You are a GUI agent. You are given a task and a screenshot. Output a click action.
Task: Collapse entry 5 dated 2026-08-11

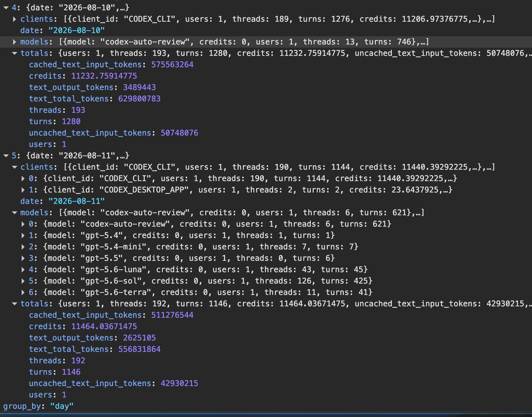point(6,155)
